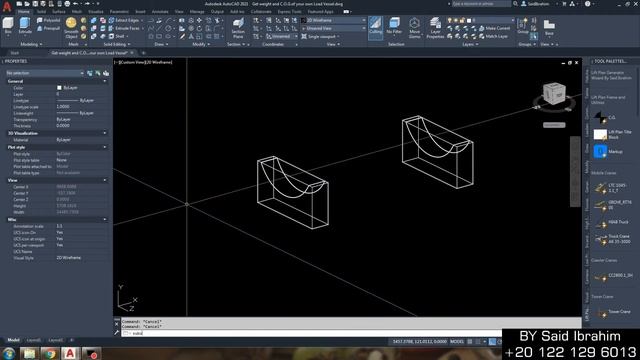Click the search icon in title bar
Image resolution: width=640 pixels, height=360 pixels.
tap(516, 4)
